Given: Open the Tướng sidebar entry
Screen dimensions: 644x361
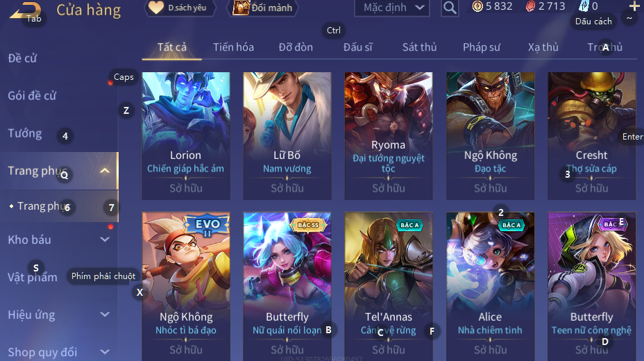Looking at the screenshot, I should [x=25, y=133].
